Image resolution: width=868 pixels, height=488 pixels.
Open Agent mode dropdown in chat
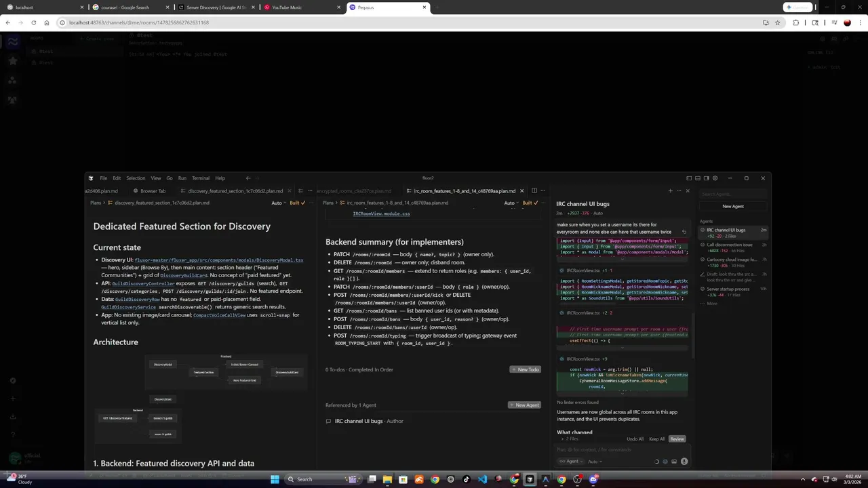(x=570, y=462)
